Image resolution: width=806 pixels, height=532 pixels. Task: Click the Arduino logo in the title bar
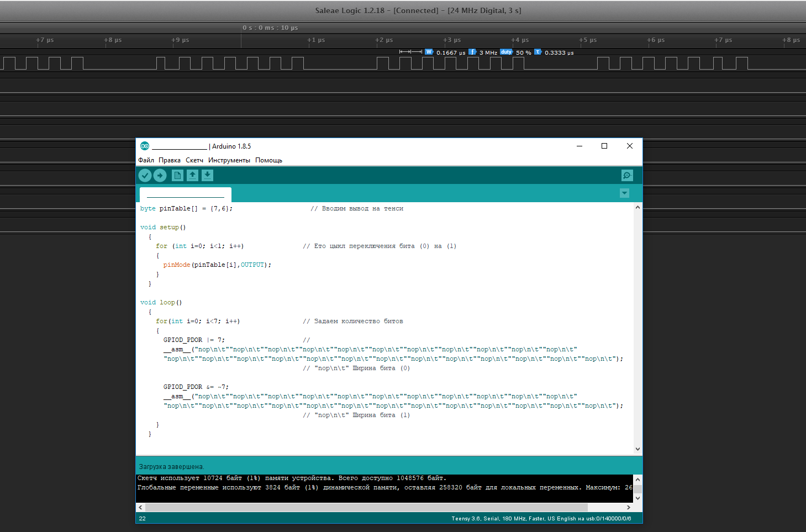tap(145, 146)
